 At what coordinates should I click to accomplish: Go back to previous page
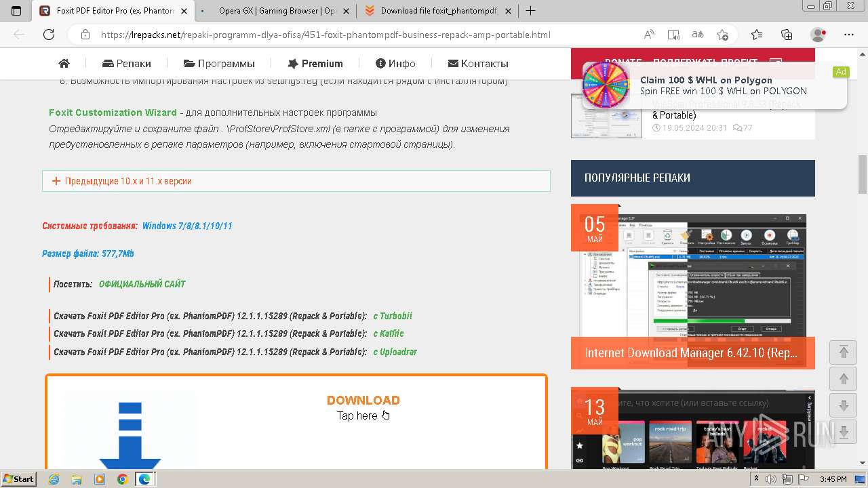pyautogui.click(x=19, y=35)
